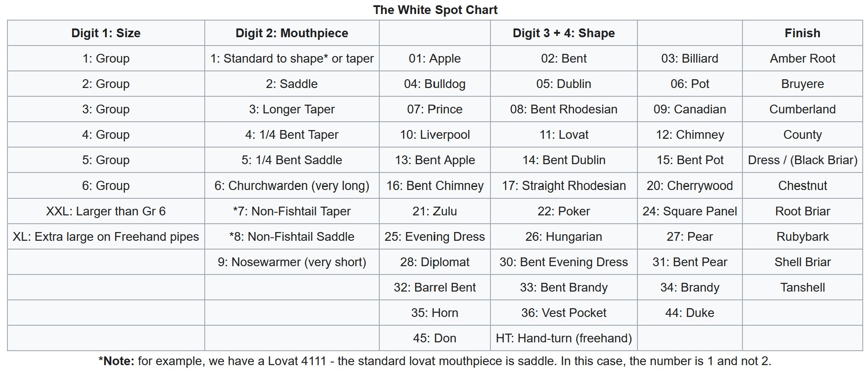Select the "6: Churchwarden (very long)" cell
Viewport: 868px width, 373px height.
point(292,186)
